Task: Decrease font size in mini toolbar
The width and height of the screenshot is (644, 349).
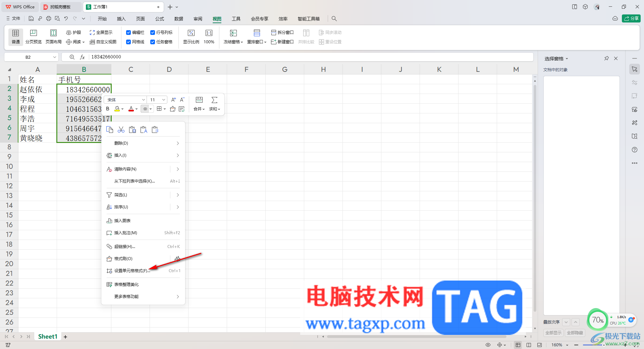Action: pyautogui.click(x=182, y=100)
